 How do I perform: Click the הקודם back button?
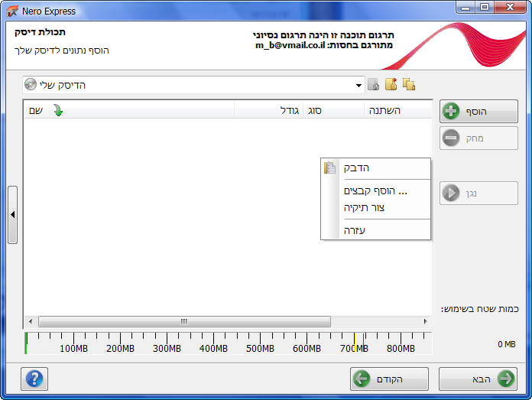click(389, 379)
